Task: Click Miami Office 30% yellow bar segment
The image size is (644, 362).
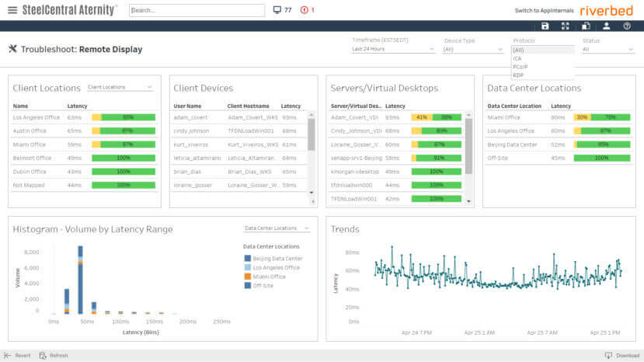Action: tap(582, 117)
